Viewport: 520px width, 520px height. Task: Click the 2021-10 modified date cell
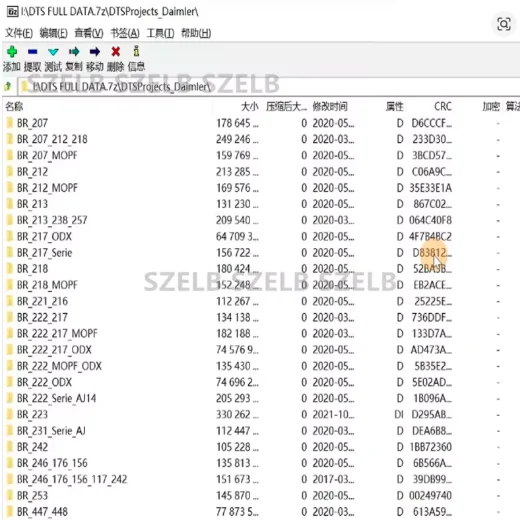coord(333,414)
